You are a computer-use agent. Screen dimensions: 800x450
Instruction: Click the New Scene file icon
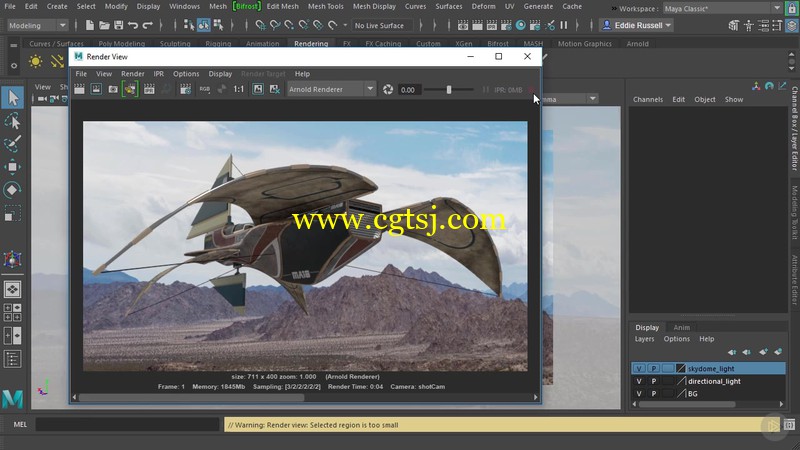pyautogui.click(x=89, y=25)
